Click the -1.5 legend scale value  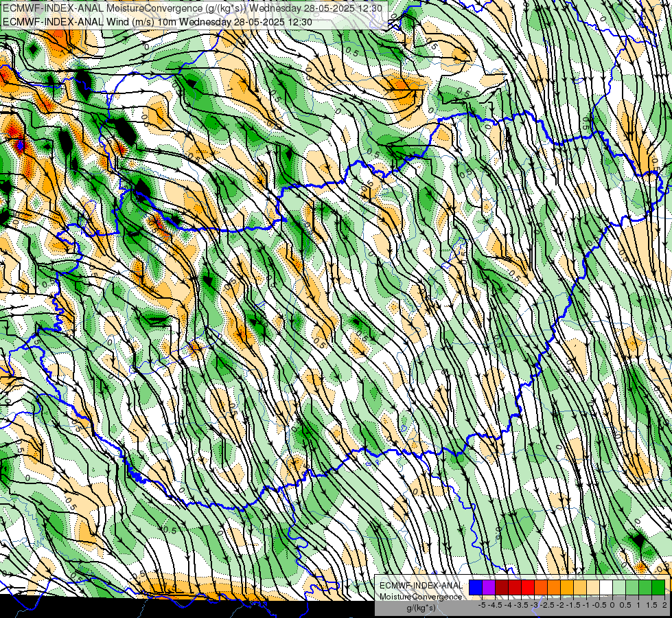(573, 605)
